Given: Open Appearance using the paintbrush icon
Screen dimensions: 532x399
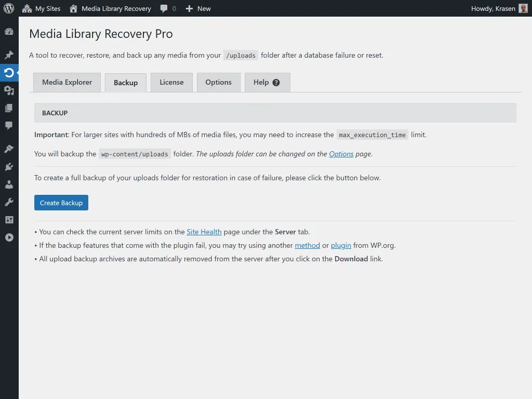Looking at the screenshot, I should click(9, 149).
